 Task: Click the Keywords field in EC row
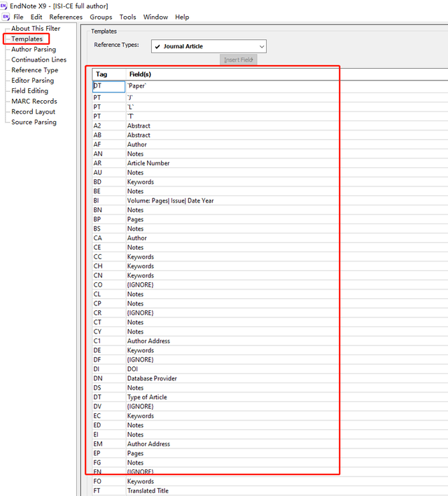[x=287, y=416]
